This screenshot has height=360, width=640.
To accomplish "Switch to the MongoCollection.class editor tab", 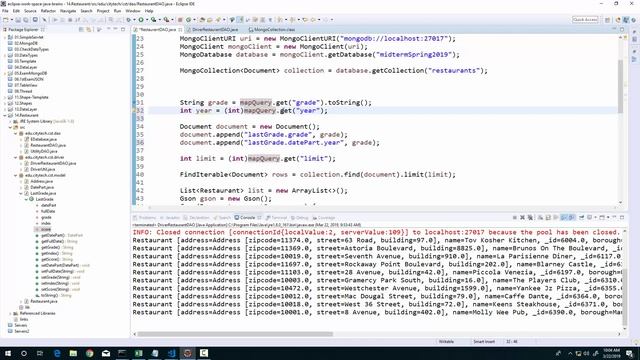I will (x=271, y=30).
